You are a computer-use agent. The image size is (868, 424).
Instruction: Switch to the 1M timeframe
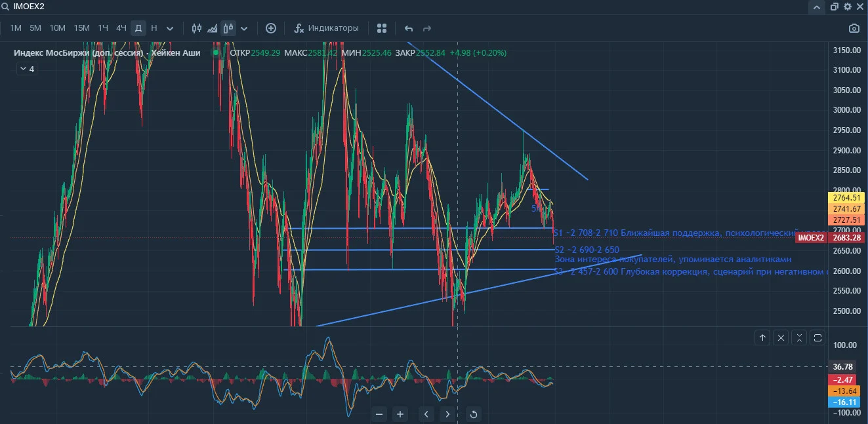click(x=16, y=28)
